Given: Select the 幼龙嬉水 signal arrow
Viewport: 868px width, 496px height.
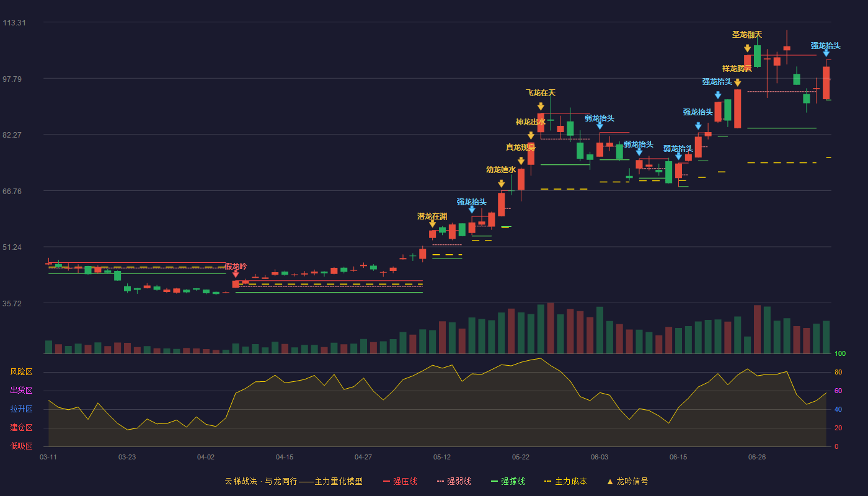Looking at the screenshot, I should pyautogui.click(x=501, y=184).
